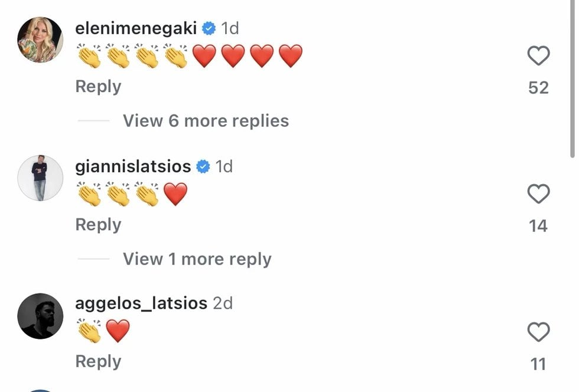
Task: Open giannislatsios's profile picture
Action: tap(40, 178)
